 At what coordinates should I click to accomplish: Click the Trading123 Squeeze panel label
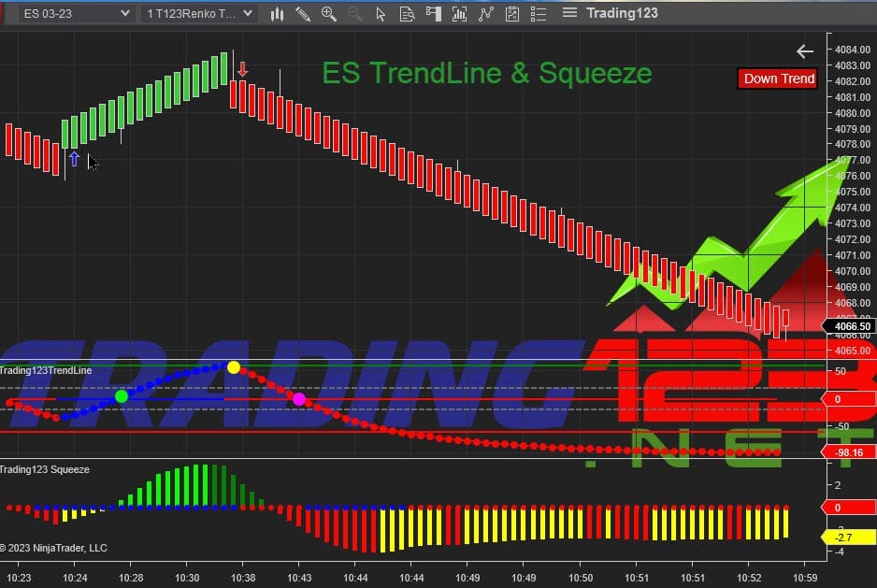[45, 469]
